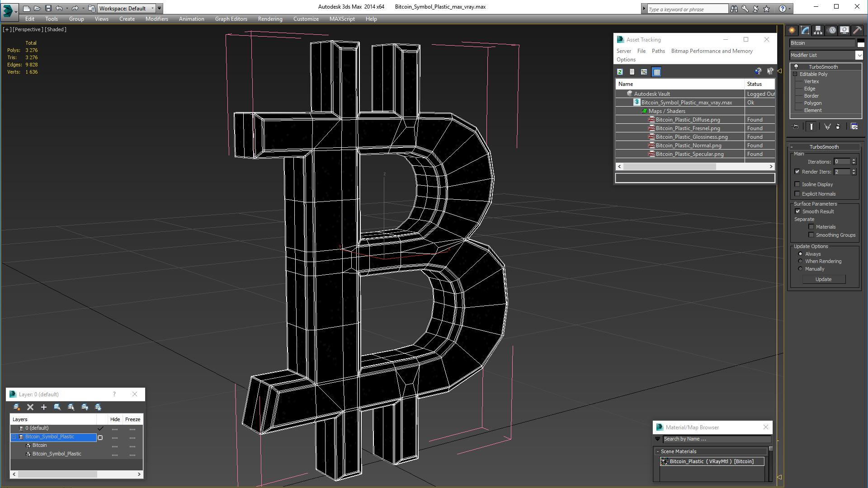868x488 pixels.
Task: Click Delete layer X icon
Action: (30, 407)
